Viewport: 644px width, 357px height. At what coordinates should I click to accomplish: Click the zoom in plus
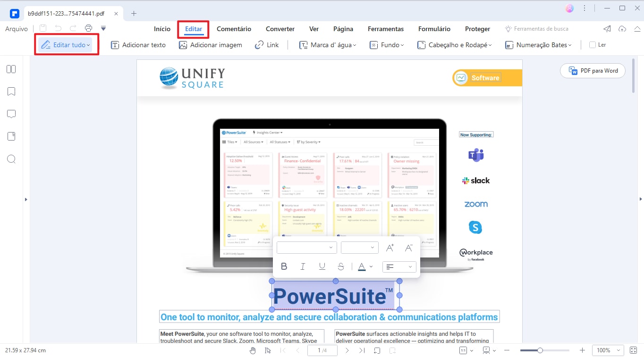582,350
